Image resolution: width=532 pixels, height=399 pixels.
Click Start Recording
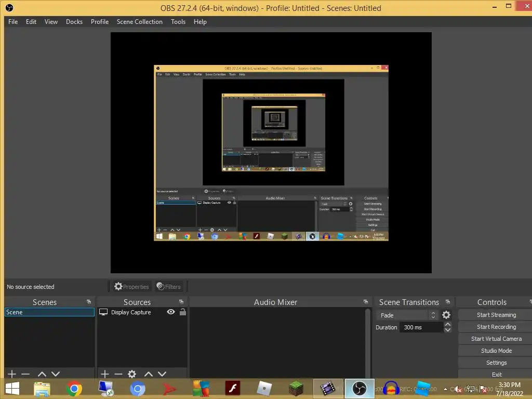coord(496,327)
